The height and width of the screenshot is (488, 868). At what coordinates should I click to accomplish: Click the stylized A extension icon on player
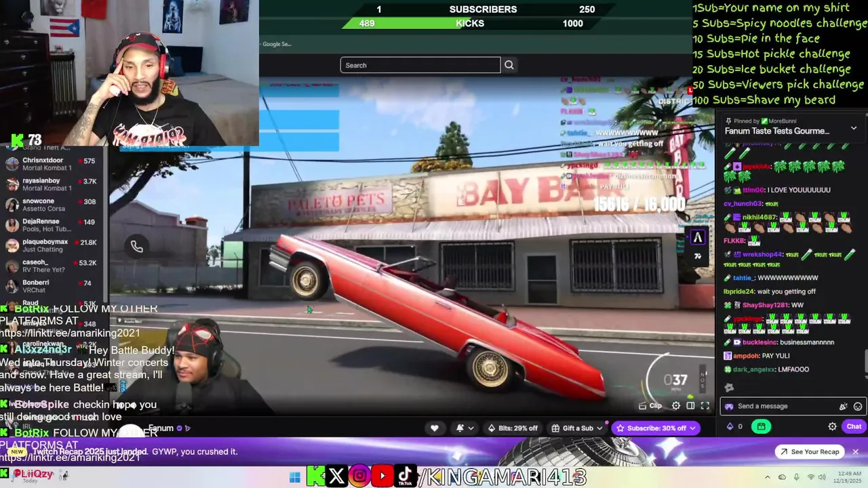697,237
